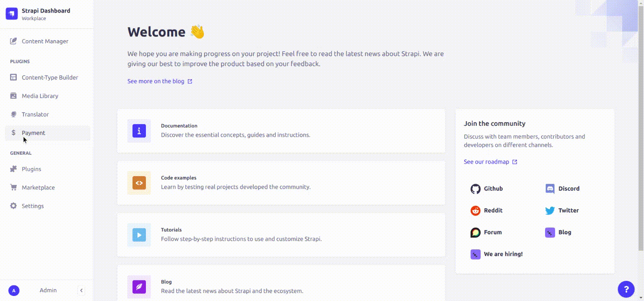Open Settings in sidebar
The height and width of the screenshot is (301, 644).
[47, 206]
